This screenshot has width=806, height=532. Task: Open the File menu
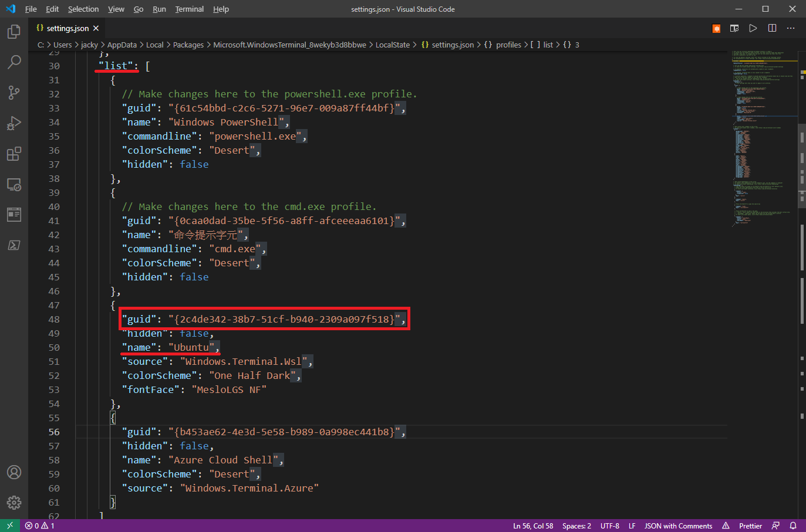pos(31,9)
